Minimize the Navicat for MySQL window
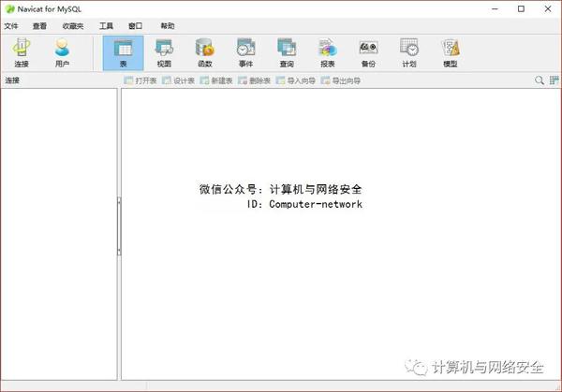Viewport: 562px width, 392px height. [495, 9]
